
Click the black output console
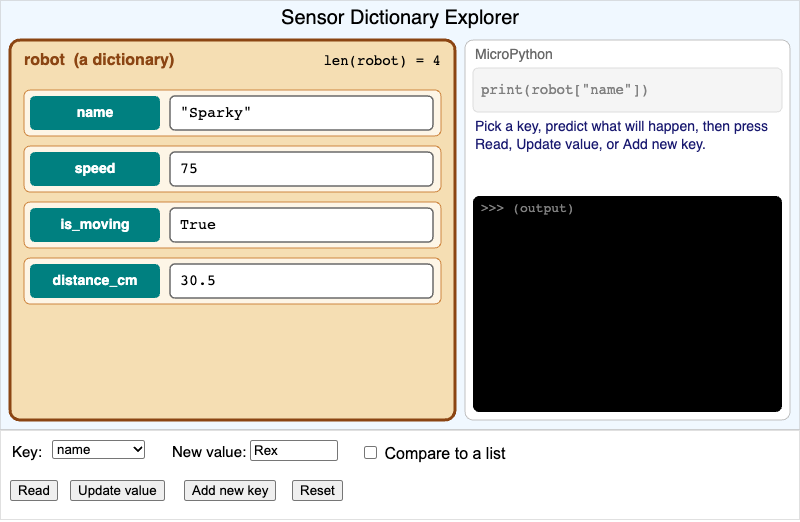tap(628, 304)
